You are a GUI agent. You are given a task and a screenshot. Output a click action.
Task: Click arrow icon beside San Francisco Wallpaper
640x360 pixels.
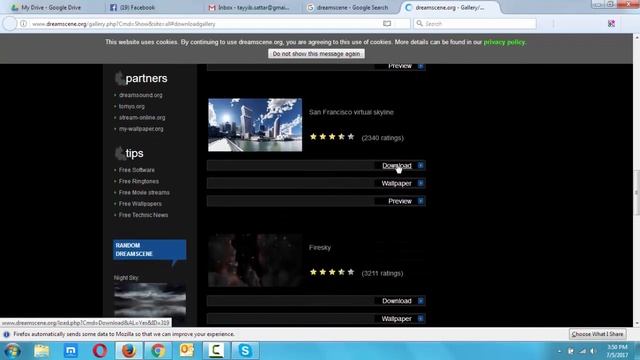(420, 183)
